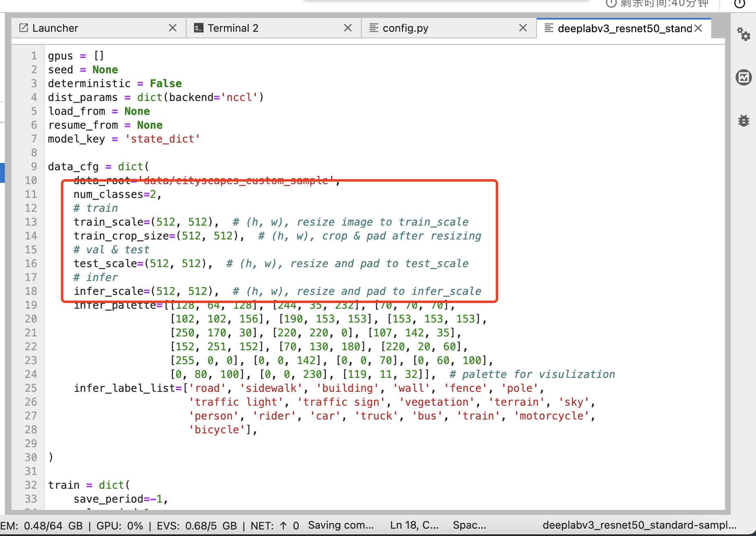Click infer_label_list on line 25
756x536 pixels.
coord(125,388)
